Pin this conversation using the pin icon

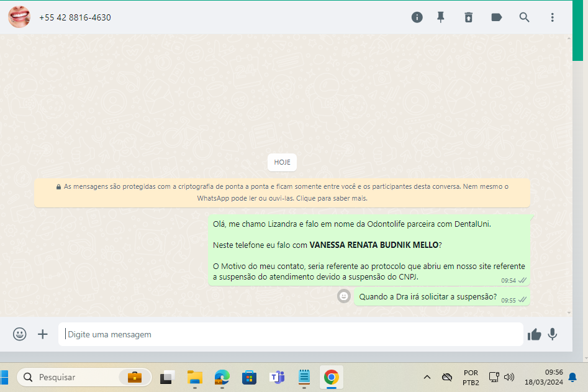pos(441,17)
